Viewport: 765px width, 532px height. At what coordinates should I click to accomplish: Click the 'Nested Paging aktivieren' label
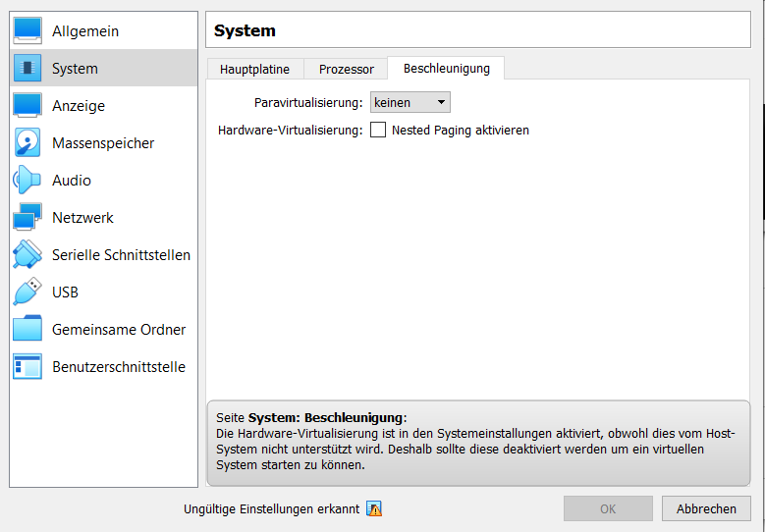pos(460,131)
